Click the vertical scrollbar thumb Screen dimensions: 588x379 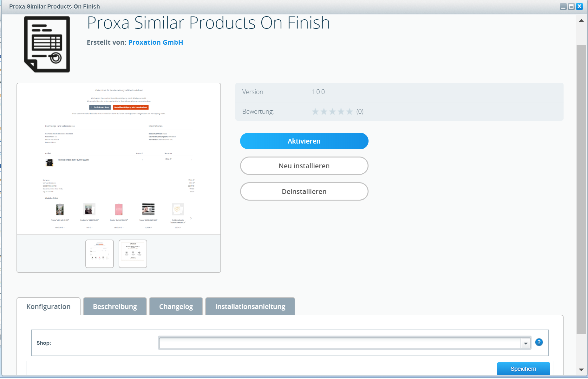tap(581, 189)
